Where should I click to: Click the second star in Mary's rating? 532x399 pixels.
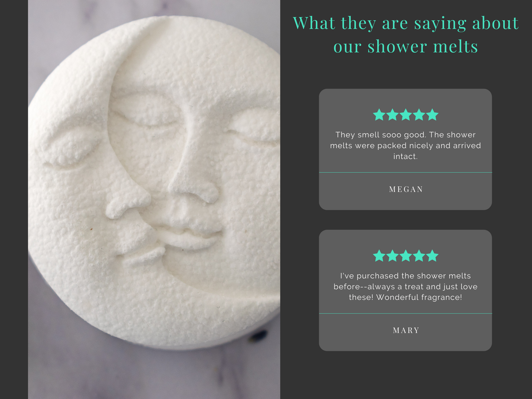pyautogui.click(x=393, y=256)
